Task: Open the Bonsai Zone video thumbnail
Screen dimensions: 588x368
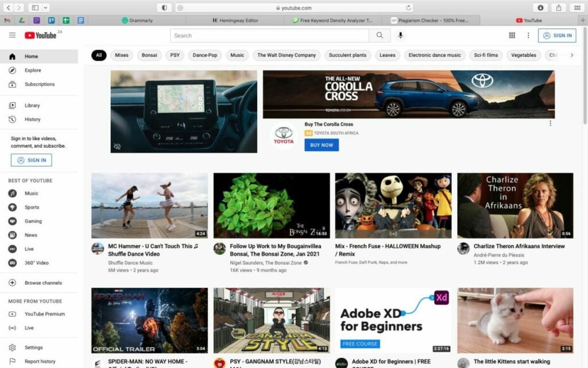Action: pyautogui.click(x=272, y=205)
